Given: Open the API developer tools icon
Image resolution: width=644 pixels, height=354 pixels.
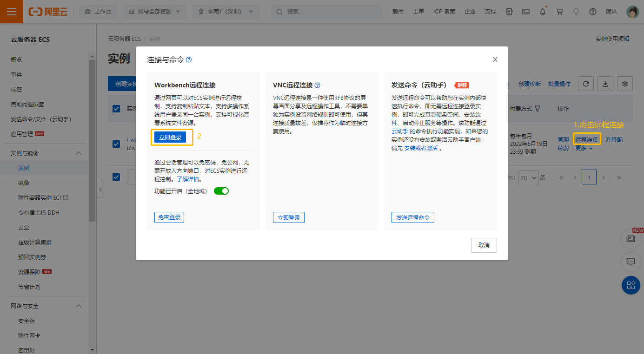Looking at the screenshot, I should (510, 12).
